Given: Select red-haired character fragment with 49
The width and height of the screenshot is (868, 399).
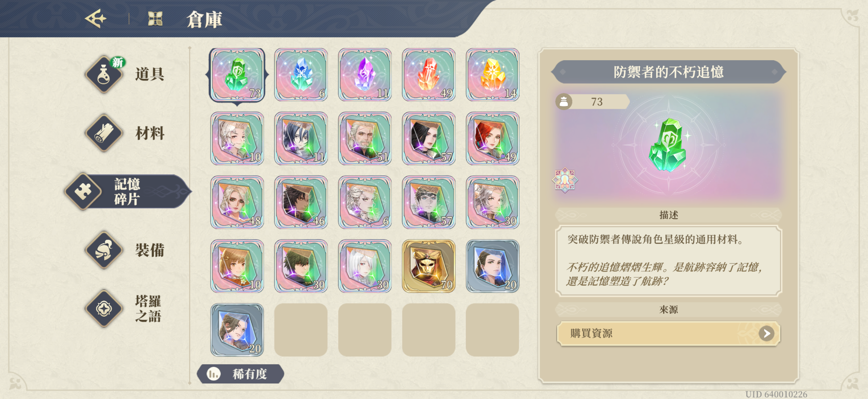Looking at the screenshot, I should tap(492, 138).
